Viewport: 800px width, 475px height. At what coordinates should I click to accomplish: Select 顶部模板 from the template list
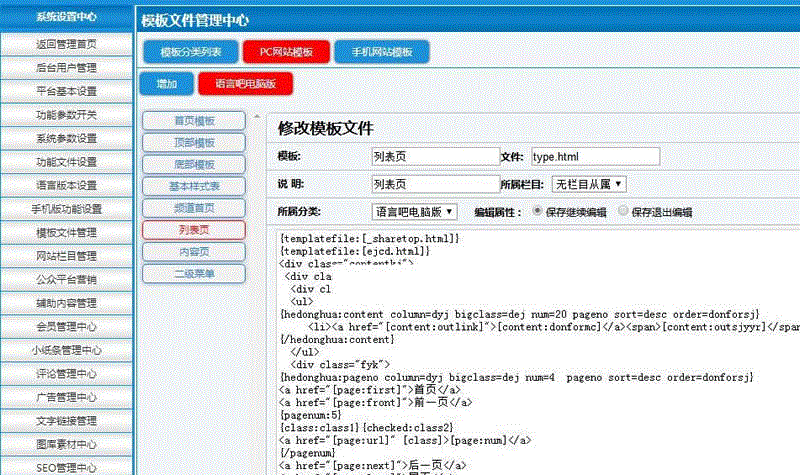pyautogui.click(x=194, y=143)
